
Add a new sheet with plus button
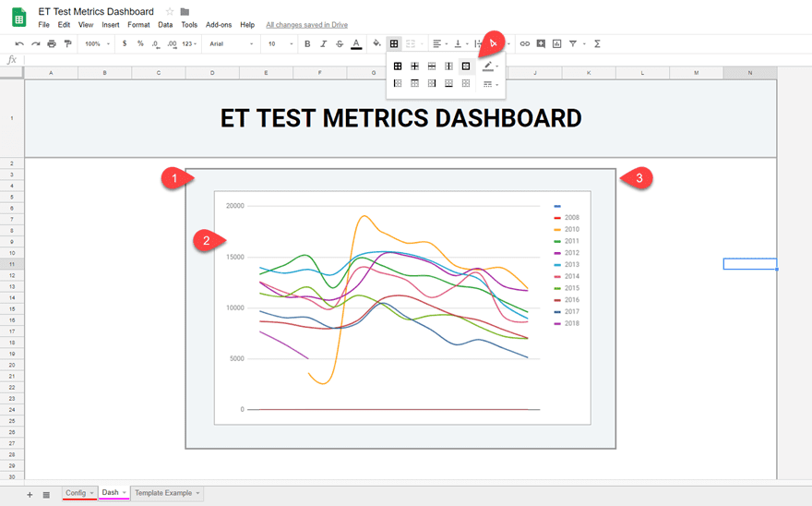[x=30, y=495]
